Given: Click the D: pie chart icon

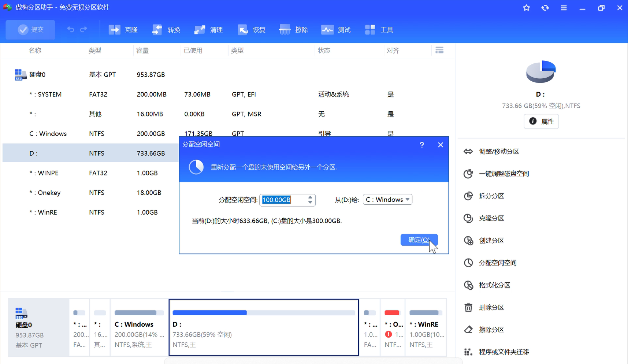Looking at the screenshot, I should [541, 72].
